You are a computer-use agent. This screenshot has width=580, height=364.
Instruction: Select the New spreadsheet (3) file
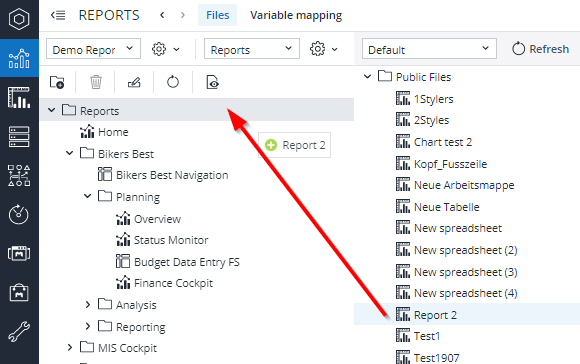[466, 272]
